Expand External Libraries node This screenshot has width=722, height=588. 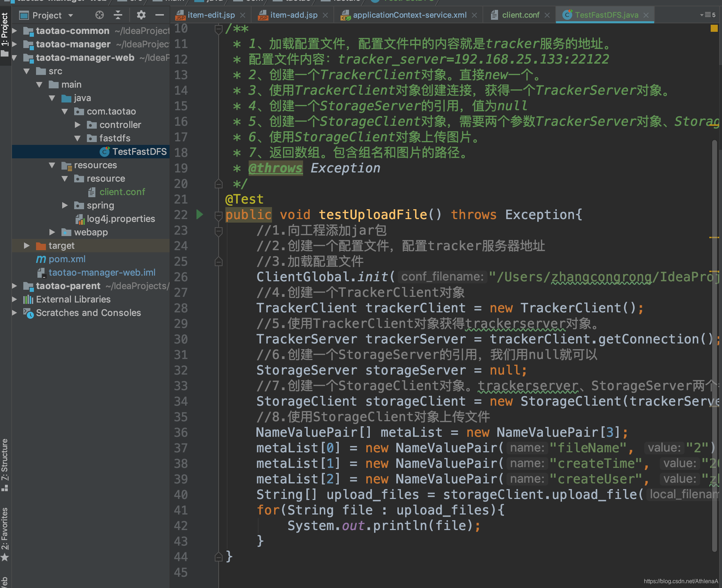point(15,299)
